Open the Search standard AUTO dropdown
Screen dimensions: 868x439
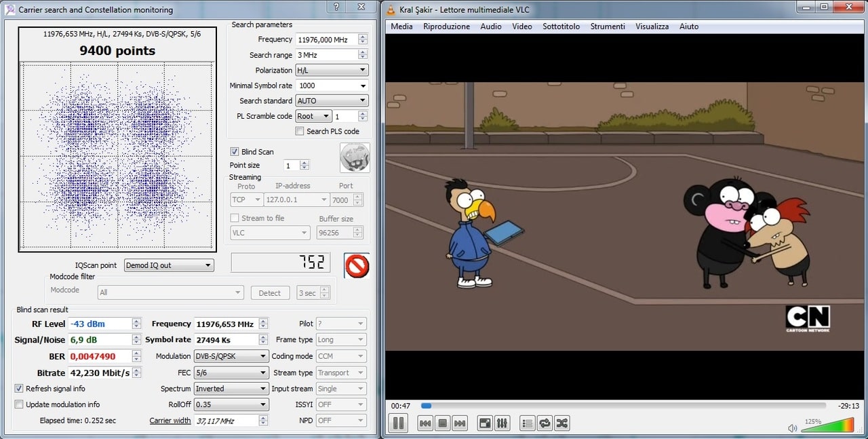(x=332, y=100)
